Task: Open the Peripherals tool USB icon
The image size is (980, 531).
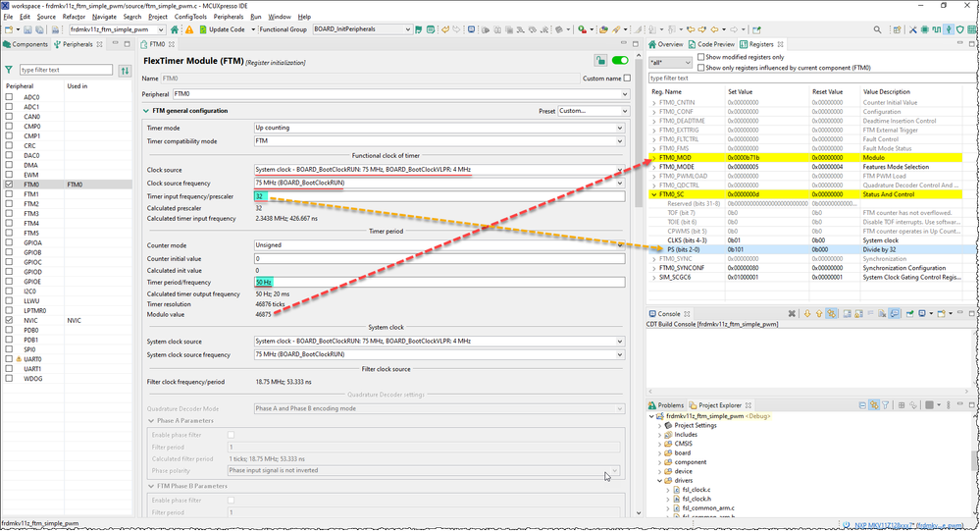Action: pyautogui.click(x=949, y=29)
